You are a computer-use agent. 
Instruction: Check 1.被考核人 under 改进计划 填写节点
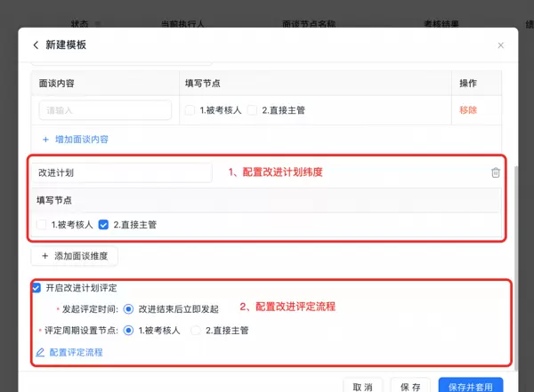click(x=42, y=225)
